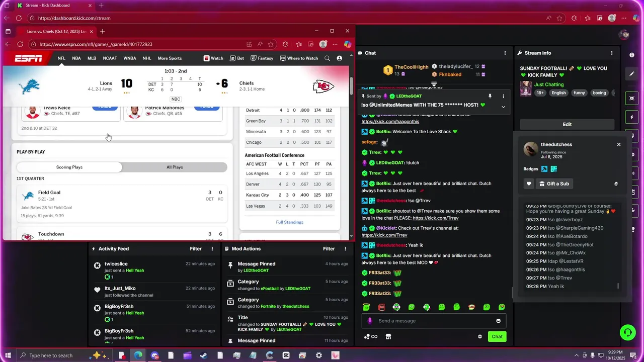Click ESPN window reload button
Image resolution: width=644 pixels, height=362 pixels.
coord(20,44)
